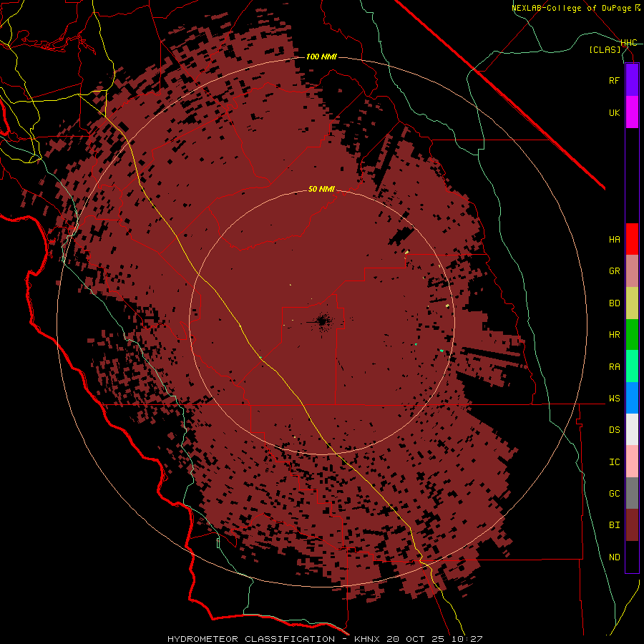Click the BI dark-red legend swatch
This screenshot has height=644, width=644.
(632, 525)
